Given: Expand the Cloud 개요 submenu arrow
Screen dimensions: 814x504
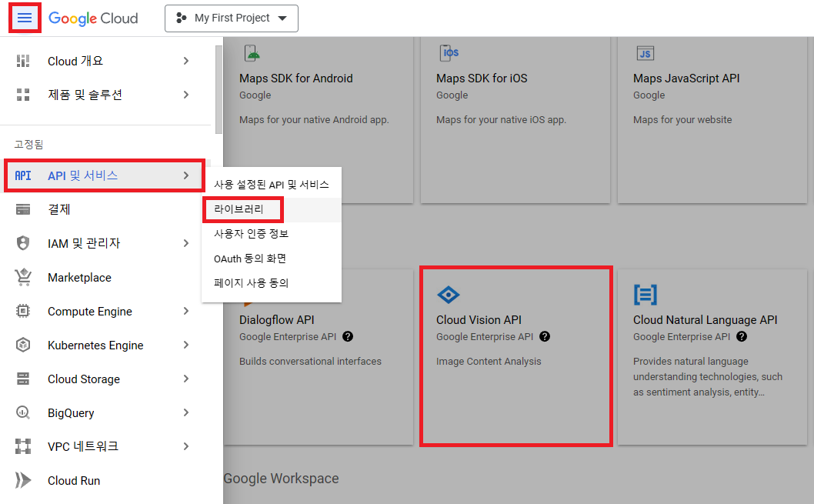Looking at the screenshot, I should (186, 61).
